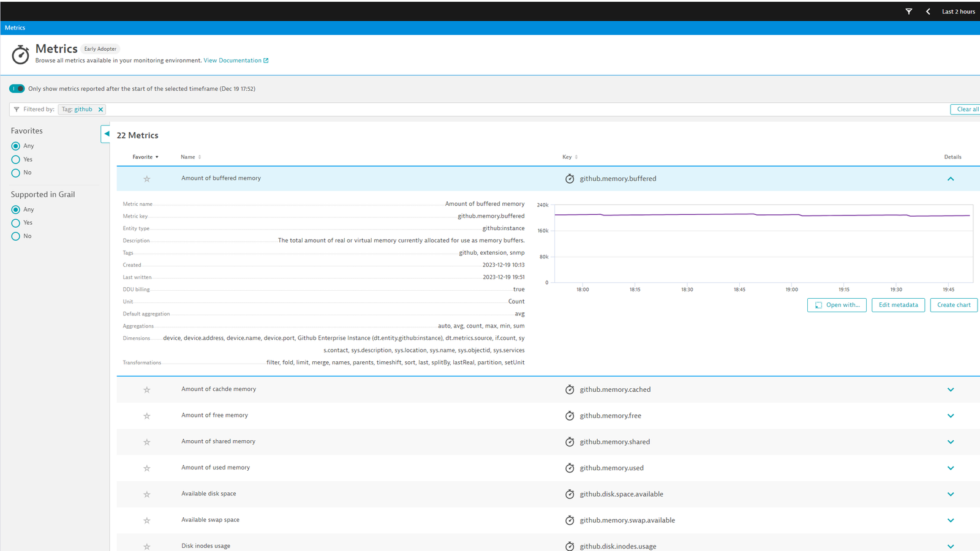The image size is (980, 551).
Task: Expand github.memory.used details
Action: point(951,468)
